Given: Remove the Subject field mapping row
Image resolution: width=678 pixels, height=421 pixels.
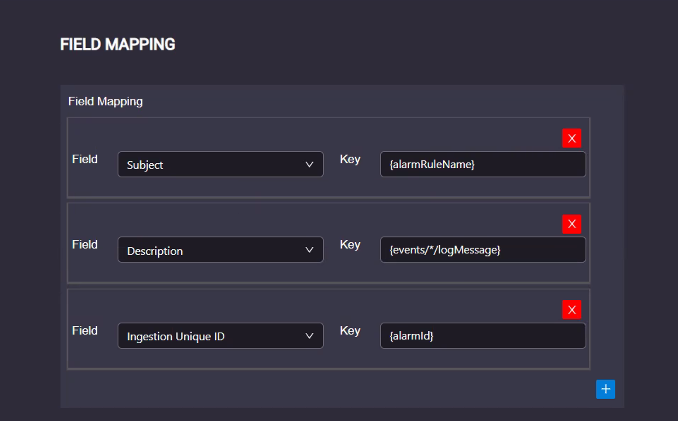Looking at the screenshot, I should (x=571, y=138).
